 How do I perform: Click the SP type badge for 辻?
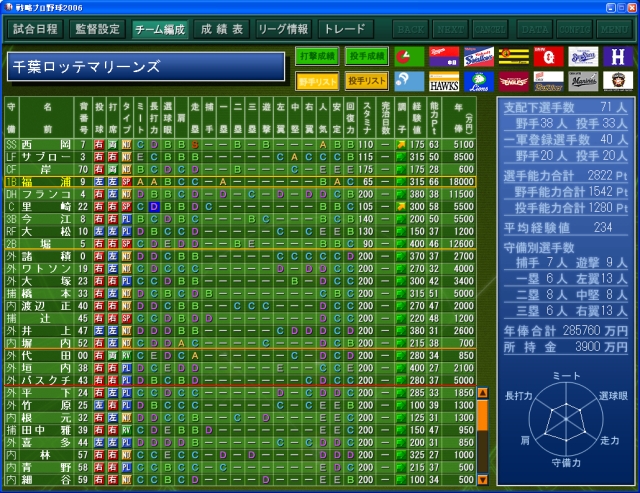click(x=126, y=318)
